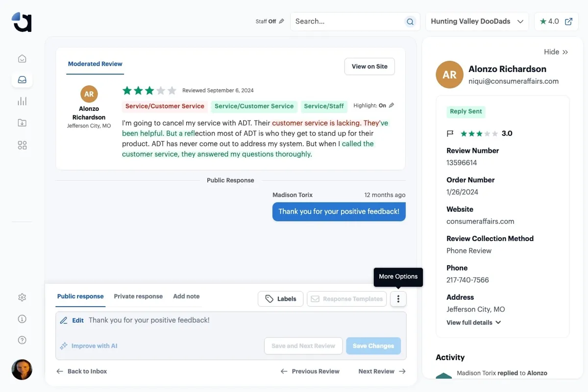Click the app logo in the sidebar
This screenshot has height=392, width=588.
(x=22, y=22)
